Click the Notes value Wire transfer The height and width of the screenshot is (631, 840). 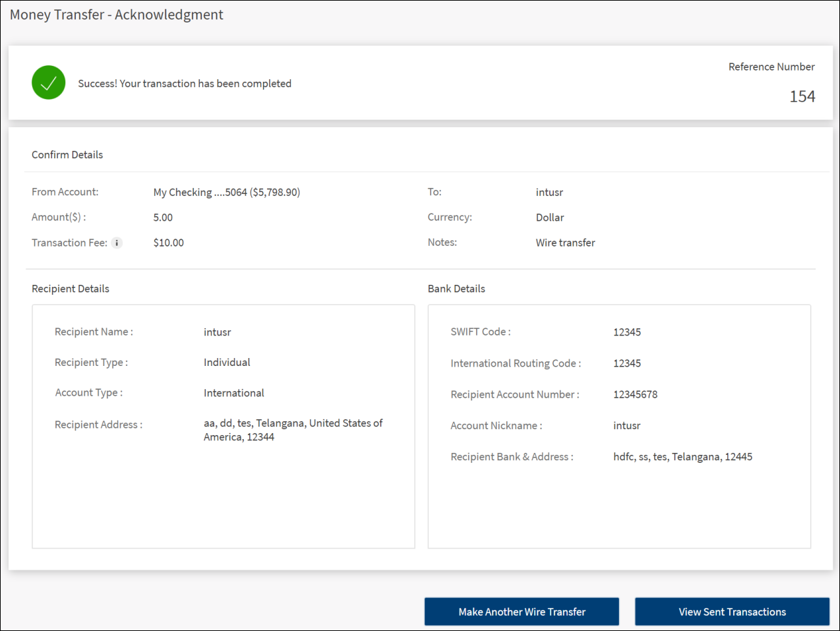[565, 243]
